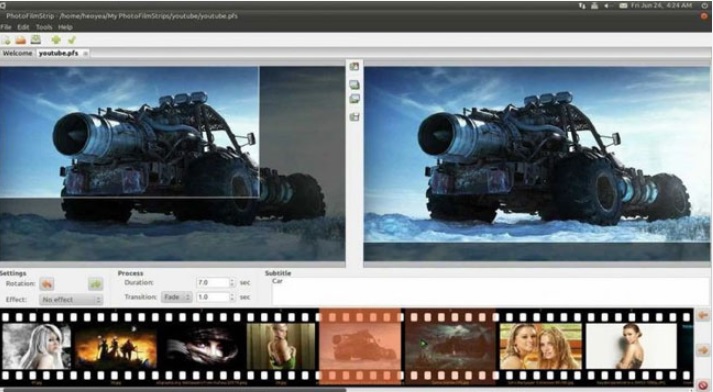
Task: Open the Tools menu
Action: click(44, 27)
